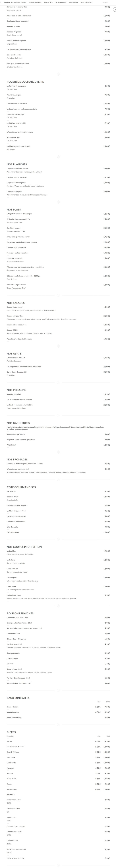Jump to Nos Planches menu section
Image resolution: width=116 pixels, height=868 pixels.
pos(35,2)
